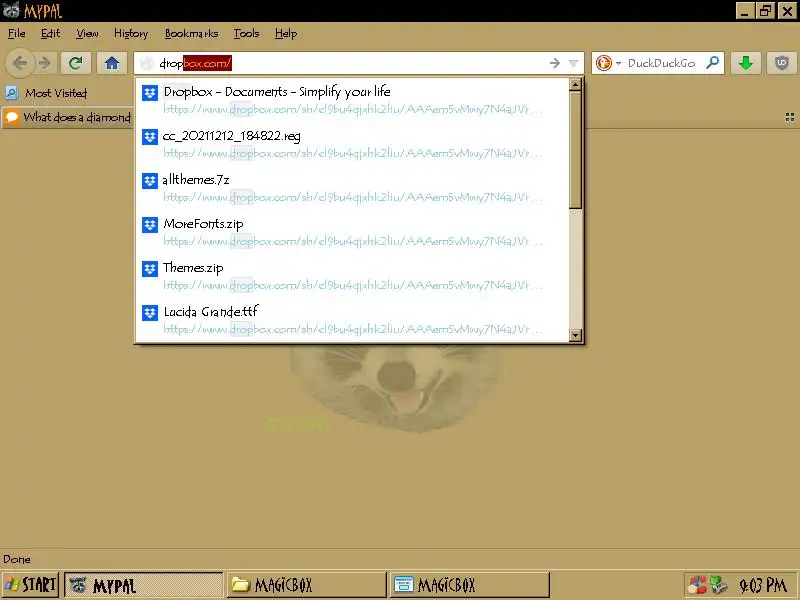Open the Help menu
Image resolution: width=800 pixels, height=600 pixels.
point(286,34)
